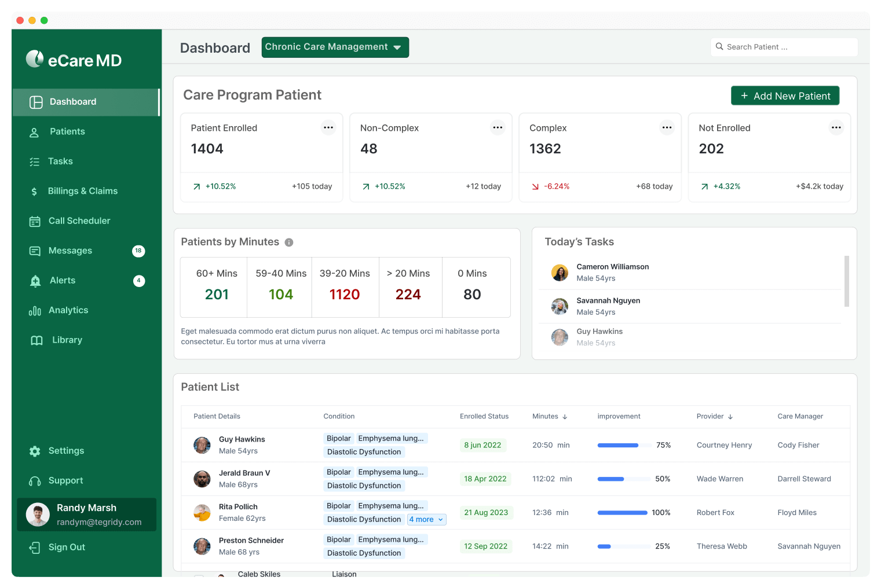Open the Alerts count badge 4

139,281
